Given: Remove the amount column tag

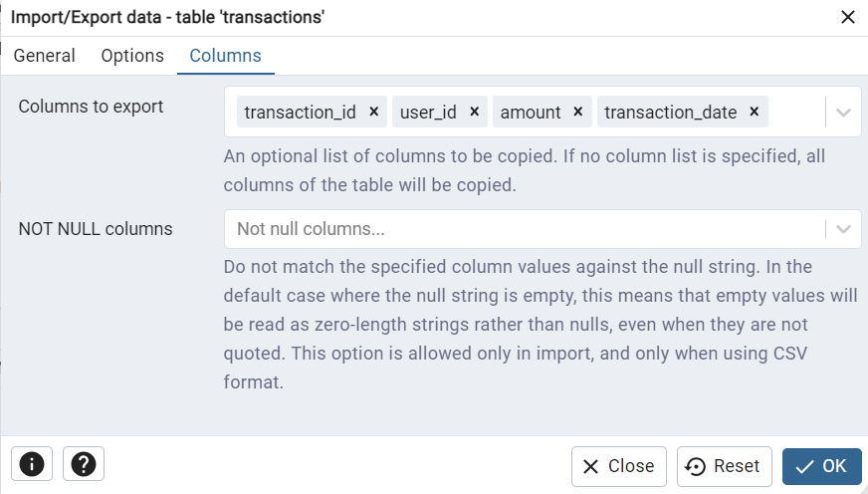Looking at the screenshot, I should 578,113.
